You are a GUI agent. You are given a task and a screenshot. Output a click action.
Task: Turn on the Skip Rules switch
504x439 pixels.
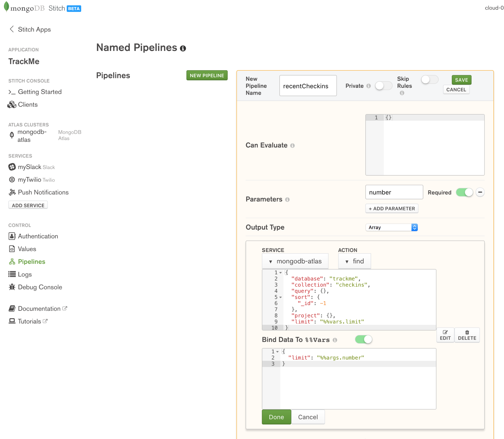429,79
